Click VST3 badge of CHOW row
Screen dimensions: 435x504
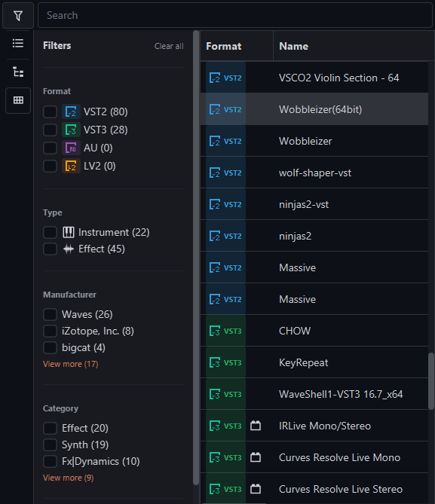[225, 331]
